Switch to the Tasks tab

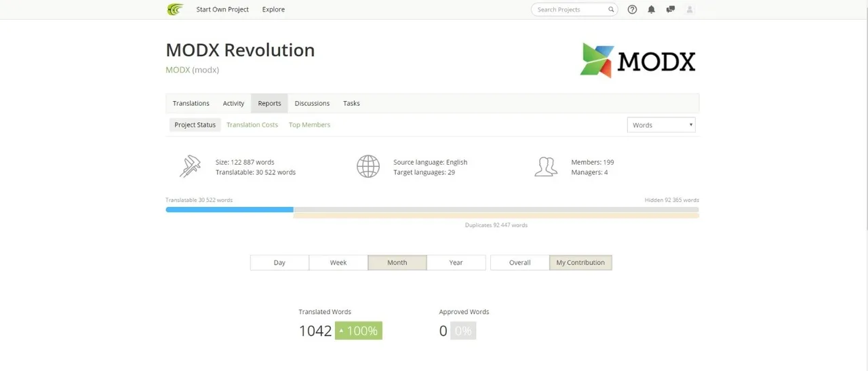pos(351,103)
